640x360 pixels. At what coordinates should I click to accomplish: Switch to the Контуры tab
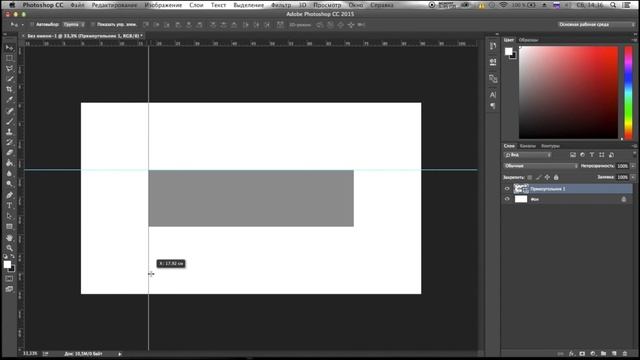550,146
